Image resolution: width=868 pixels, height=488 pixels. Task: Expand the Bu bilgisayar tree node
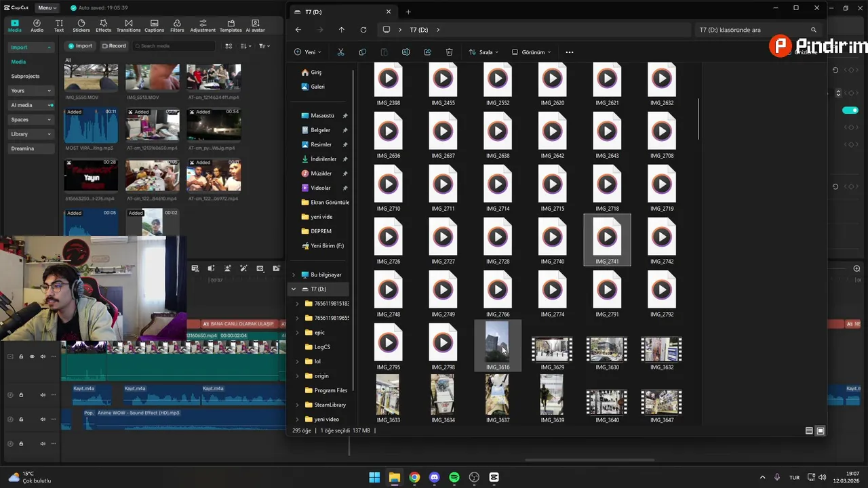tap(294, 274)
